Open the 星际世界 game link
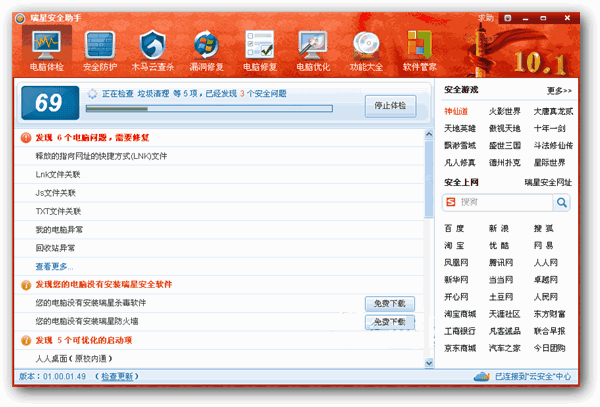 549,163
